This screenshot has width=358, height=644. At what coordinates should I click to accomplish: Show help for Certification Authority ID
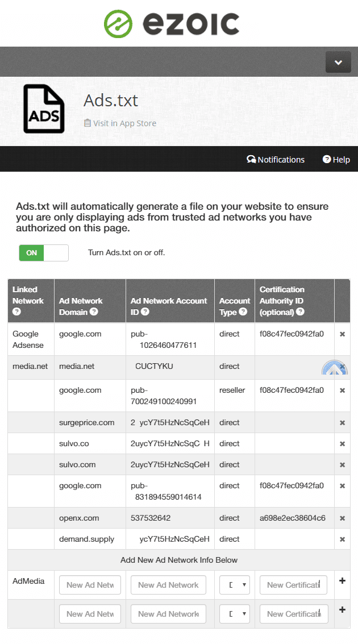[300, 311]
